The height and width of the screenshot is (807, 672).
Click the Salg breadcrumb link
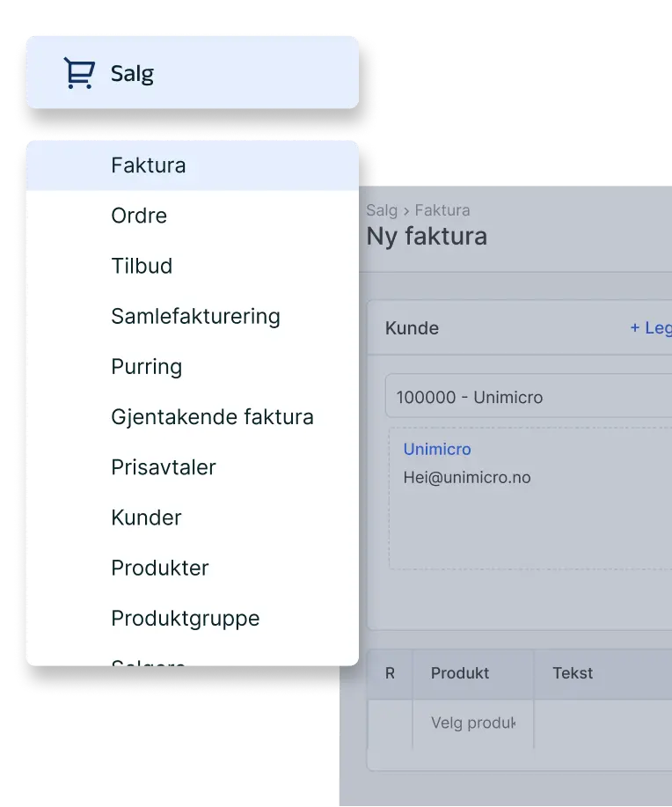(x=382, y=210)
